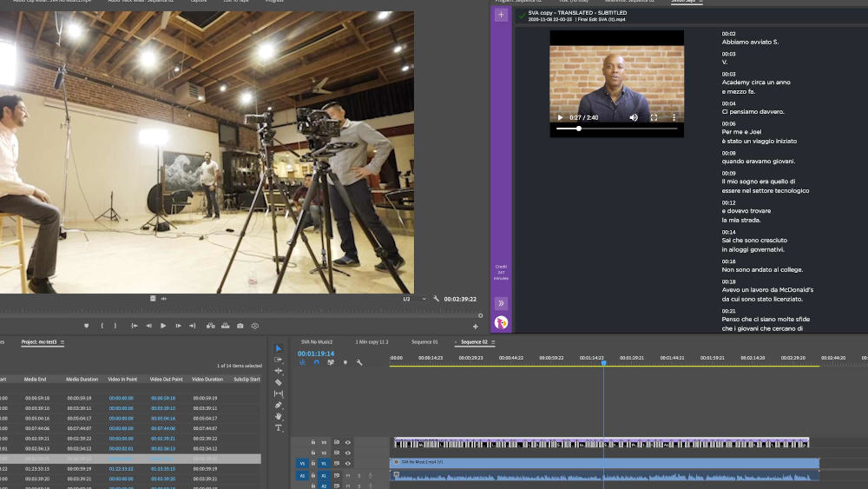The width and height of the screenshot is (868, 489).
Task: Switch to 1 Min copy 11 2 tab
Action: (372, 341)
